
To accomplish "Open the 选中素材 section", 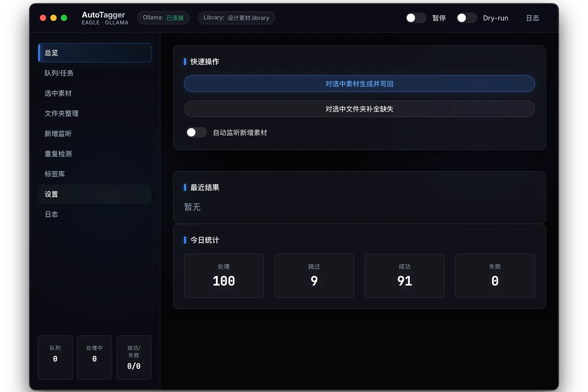I will pyautogui.click(x=58, y=93).
